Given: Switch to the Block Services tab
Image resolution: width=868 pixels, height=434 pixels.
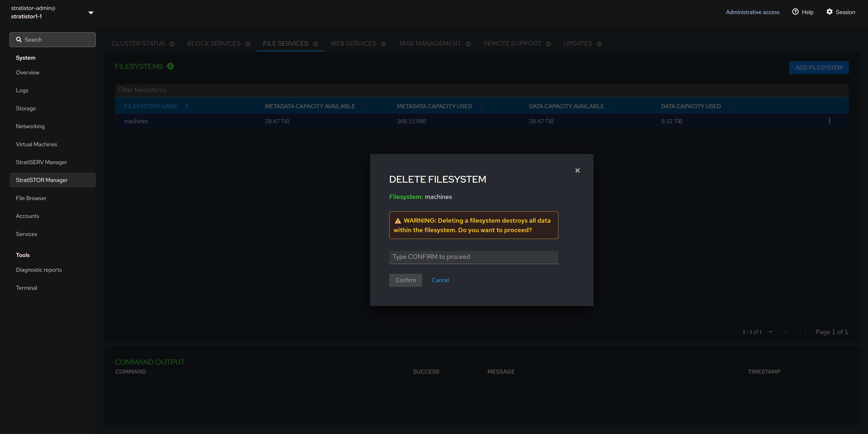Looking at the screenshot, I should (x=214, y=44).
